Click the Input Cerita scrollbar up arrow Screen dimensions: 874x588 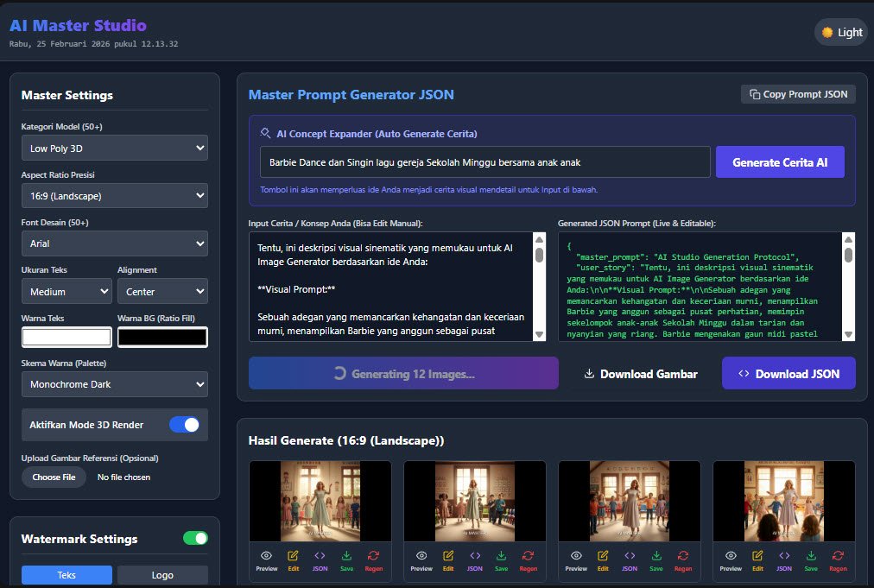[x=540, y=240]
